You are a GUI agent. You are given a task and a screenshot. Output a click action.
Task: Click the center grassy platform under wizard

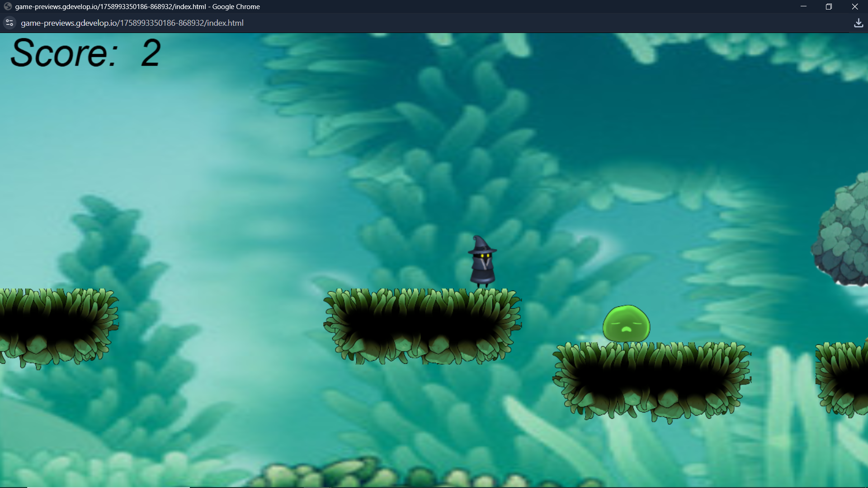coord(423,325)
